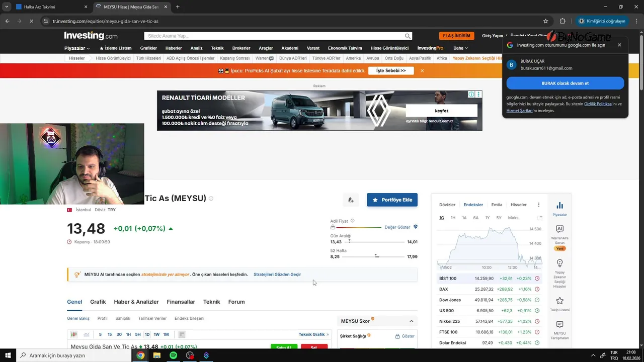Open File Explorer in the taskbar
This screenshot has width=644, height=362.
click(157, 355)
